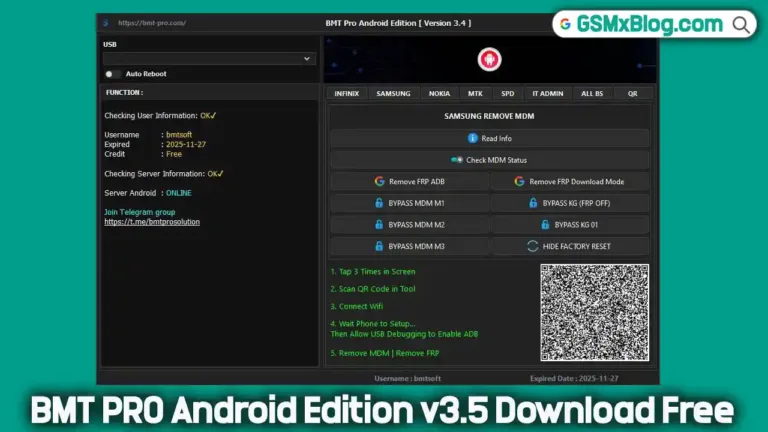Click the Remove FRP ADB button
The width and height of the screenshot is (768, 432).
point(409,182)
